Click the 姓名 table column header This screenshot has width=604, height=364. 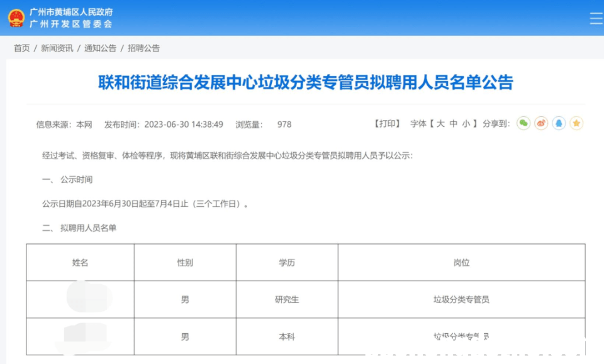click(x=80, y=263)
